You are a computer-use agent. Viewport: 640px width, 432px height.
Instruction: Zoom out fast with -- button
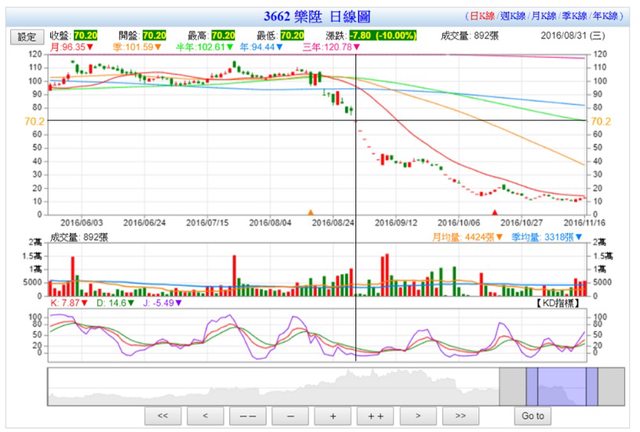click(248, 415)
